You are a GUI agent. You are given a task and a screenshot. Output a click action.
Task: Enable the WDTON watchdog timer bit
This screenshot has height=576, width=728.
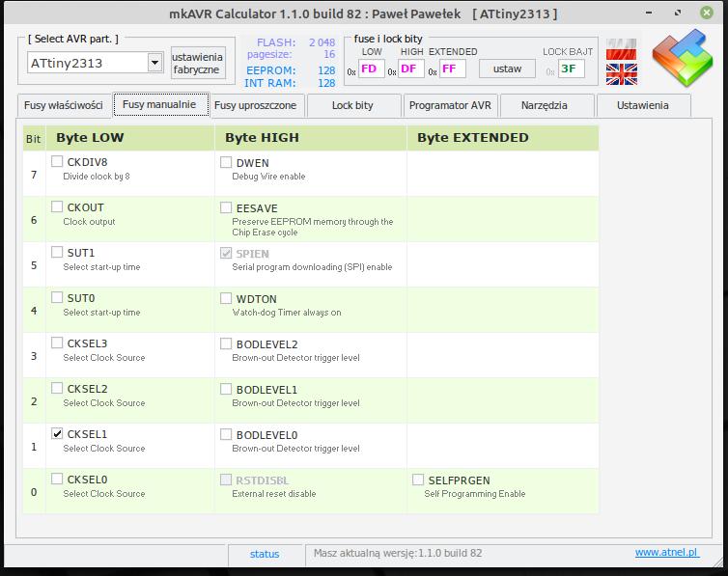coord(227,298)
